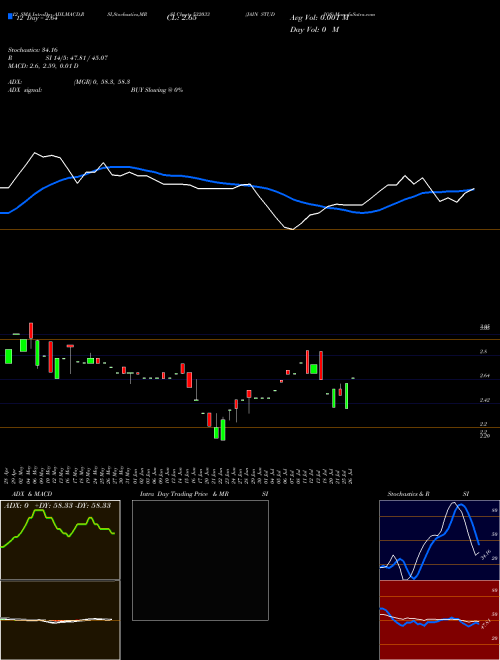Click the blue-background Stochastics chart panel
Screen dimensions: 500x660
[439, 540]
